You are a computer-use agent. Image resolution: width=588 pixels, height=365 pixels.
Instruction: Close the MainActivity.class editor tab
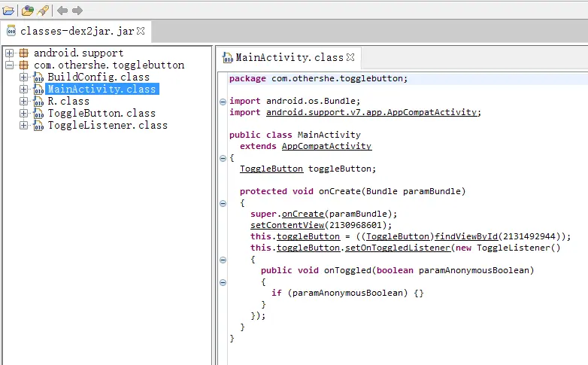[350, 56]
